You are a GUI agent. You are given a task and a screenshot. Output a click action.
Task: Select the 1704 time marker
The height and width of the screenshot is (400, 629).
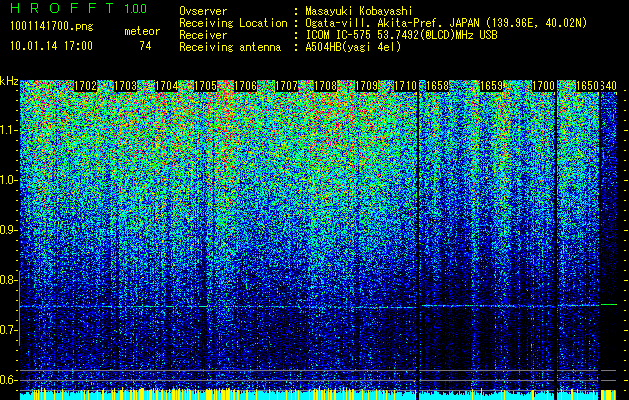click(x=166, y=86)
